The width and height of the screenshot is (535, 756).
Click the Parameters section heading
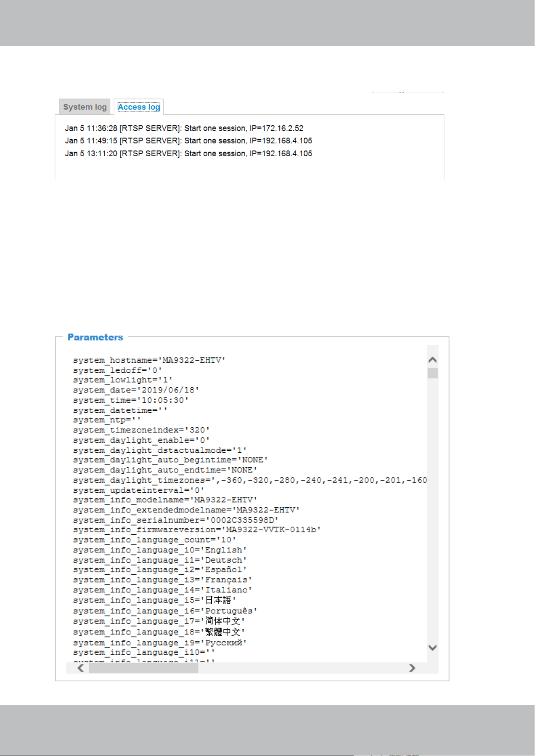(x=95, y=337)
